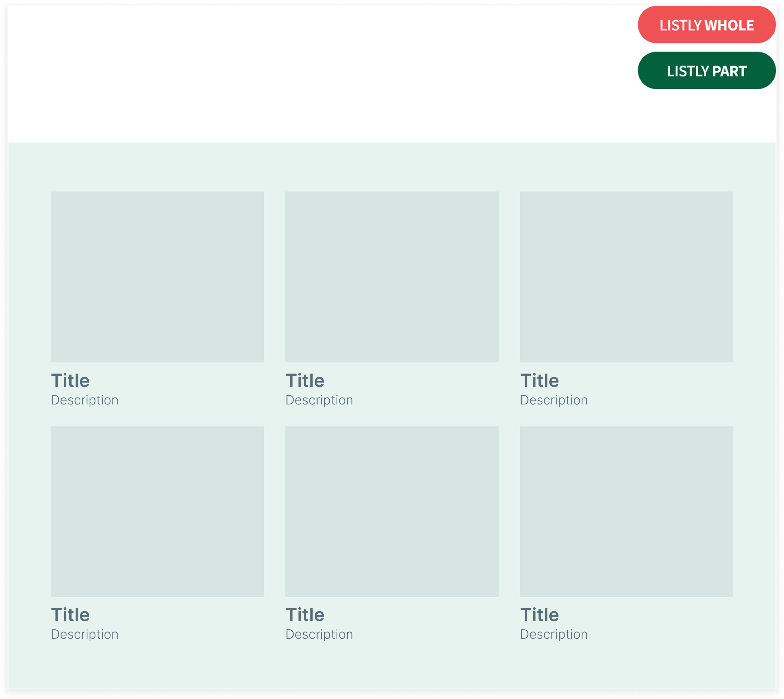784x699 pixels.
Task: Click the bottom-right card image placeholder
Action: (626, 511)
